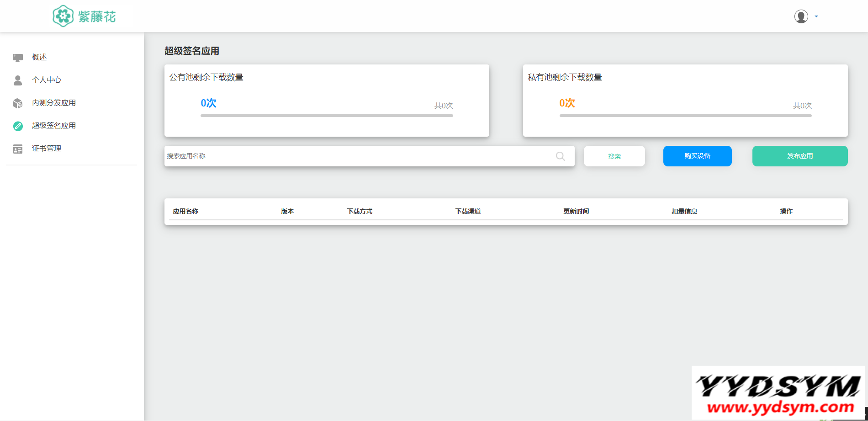Screen dimensions: 868x421
Task: Select 证书管理 in the sidebar
Action: pyautogui.click(x=47, y=149)
